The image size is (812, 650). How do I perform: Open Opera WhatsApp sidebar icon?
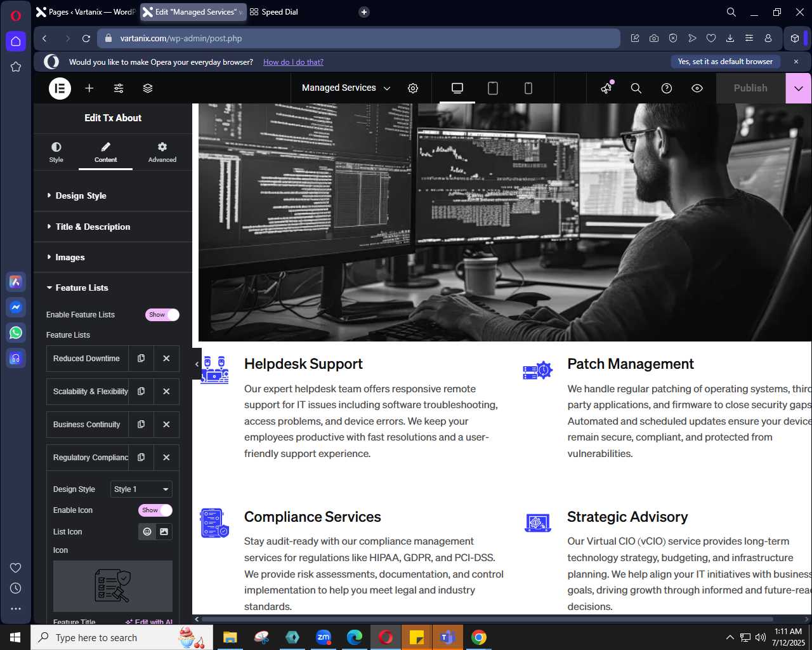point(16,333)
